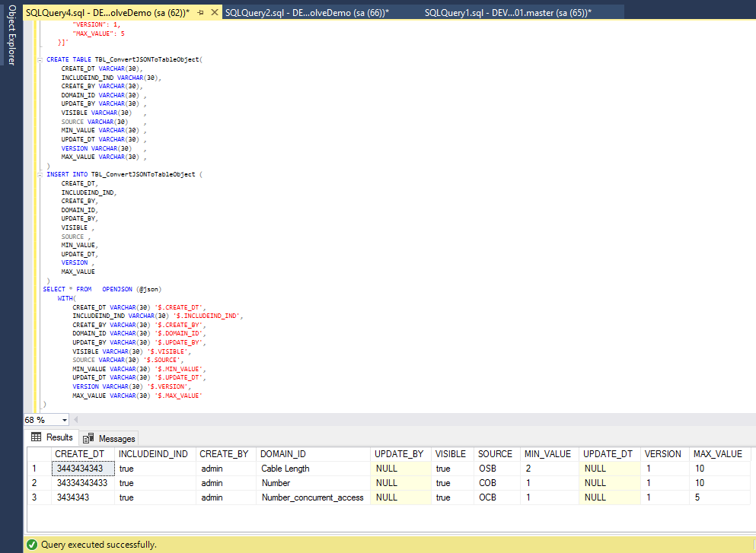756x553 pixels.
Task: Select the Number domain cell
Action: click(314, 483)
